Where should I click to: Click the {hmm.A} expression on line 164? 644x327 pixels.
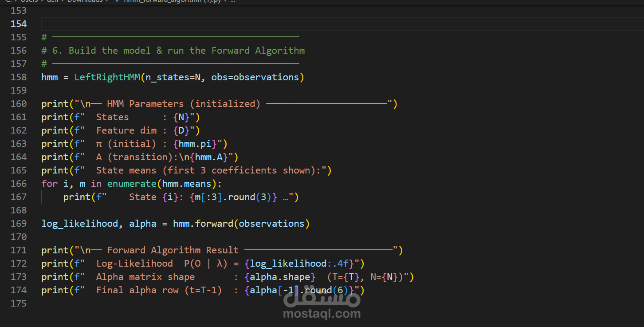point(208,157)
